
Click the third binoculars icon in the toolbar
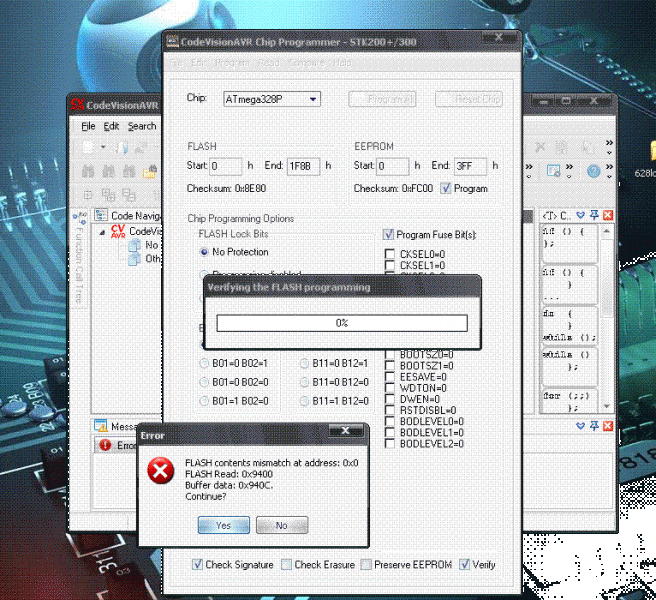coord(128,172)
